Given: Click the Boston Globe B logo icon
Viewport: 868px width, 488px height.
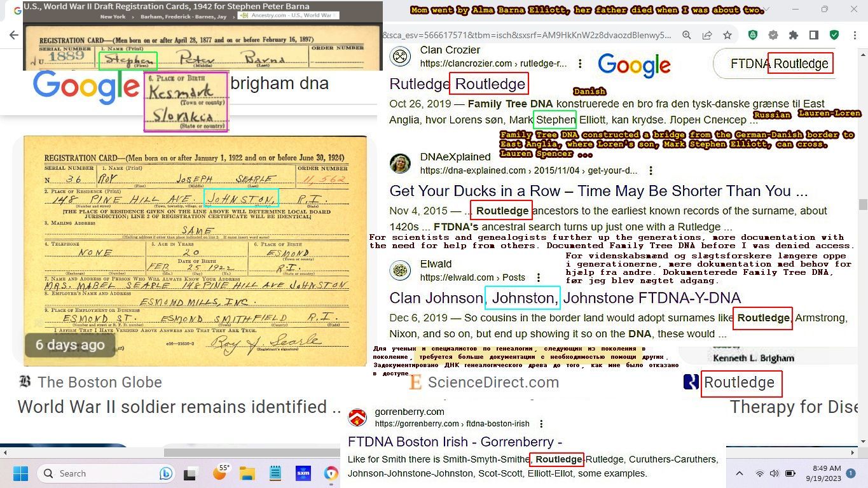Looking at the screenshot, I should point(25,382).
